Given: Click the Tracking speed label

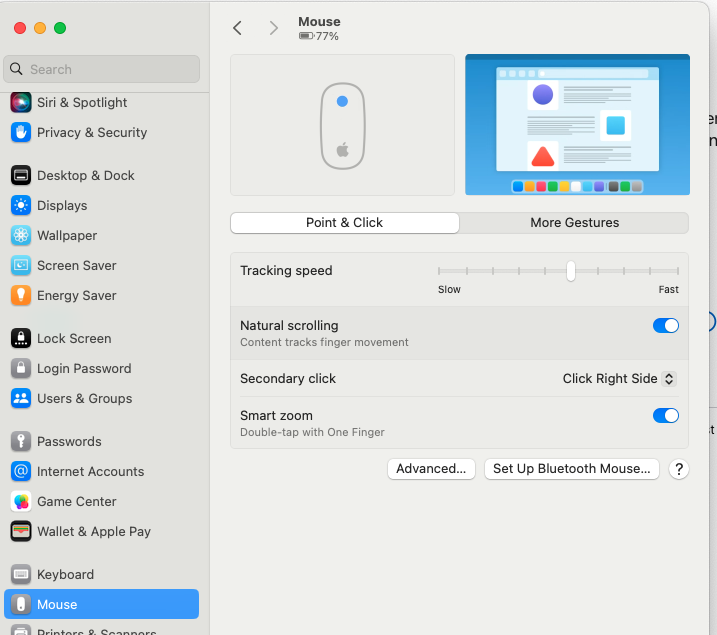Looking at the screenshot, I should click(x=286, y=271).
